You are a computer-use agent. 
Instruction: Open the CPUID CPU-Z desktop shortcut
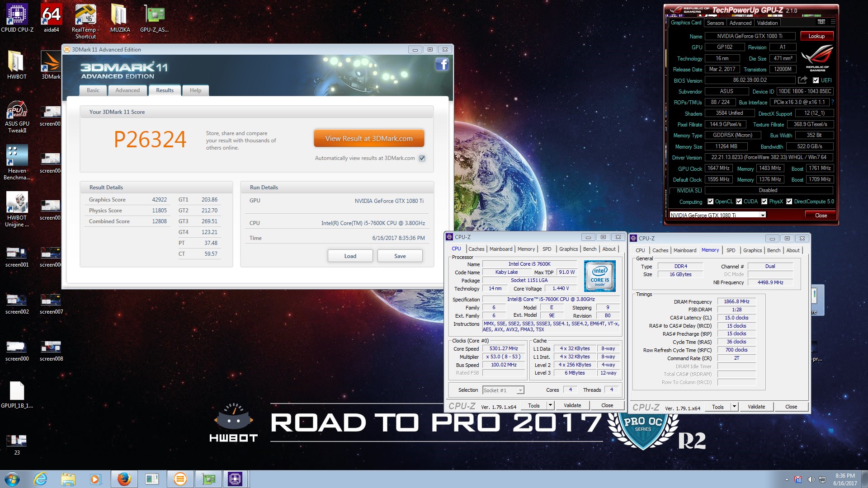(x=17, y=18)
